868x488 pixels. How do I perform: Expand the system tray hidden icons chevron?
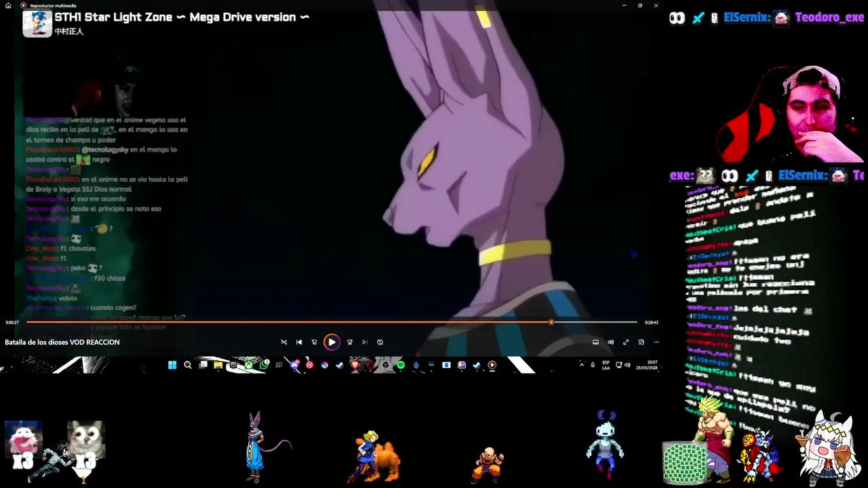581,365
